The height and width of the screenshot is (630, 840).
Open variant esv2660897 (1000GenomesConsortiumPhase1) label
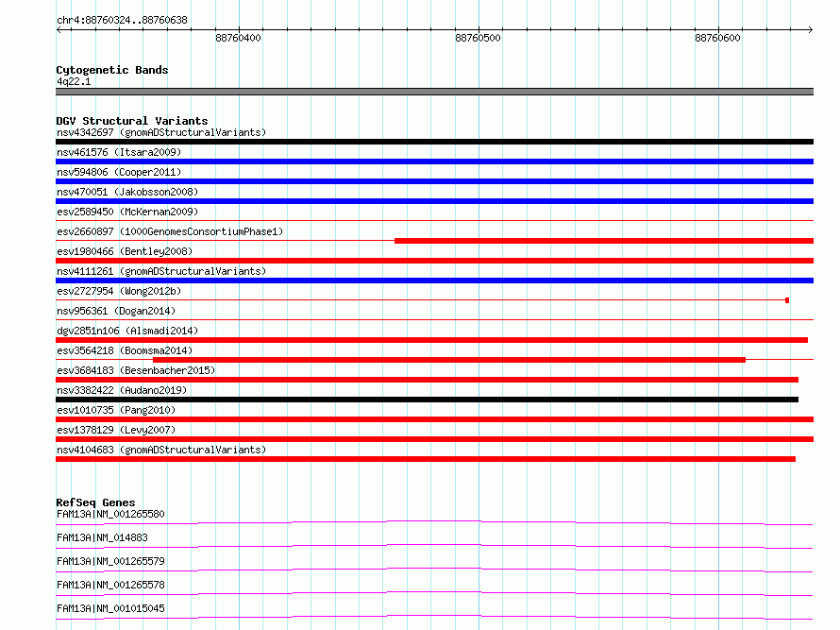tap(170, 231)
